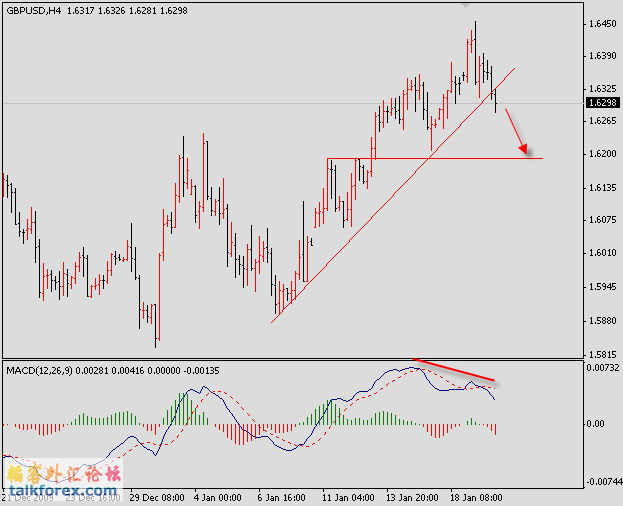623x506 pixels.
Task: Click the GBPUSD,H4 chart title
Action: click(x=36, y=9)
